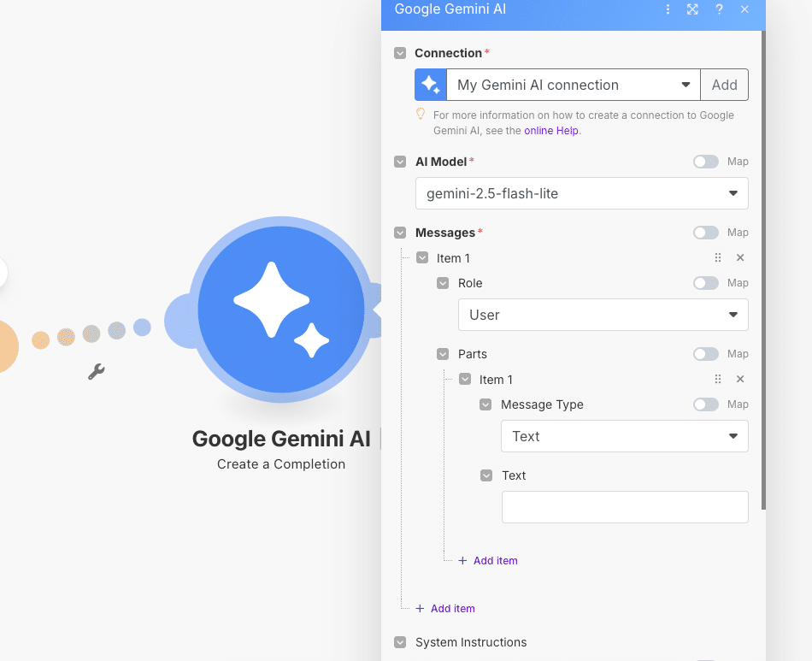Image resolution: width=812 pixels, height=661 pixels.
Task: Collapse the AI Model section
Action: click(x=400, y=162)
